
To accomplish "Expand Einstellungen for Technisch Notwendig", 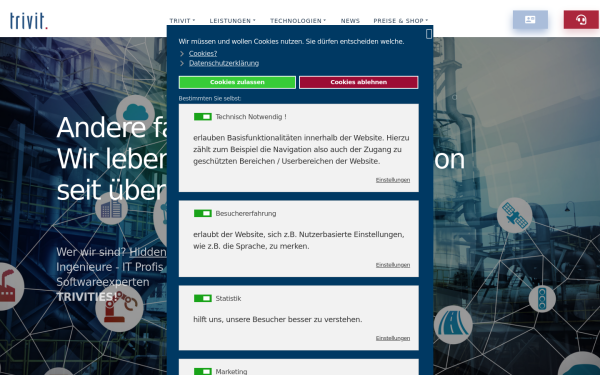I will 393,180.
